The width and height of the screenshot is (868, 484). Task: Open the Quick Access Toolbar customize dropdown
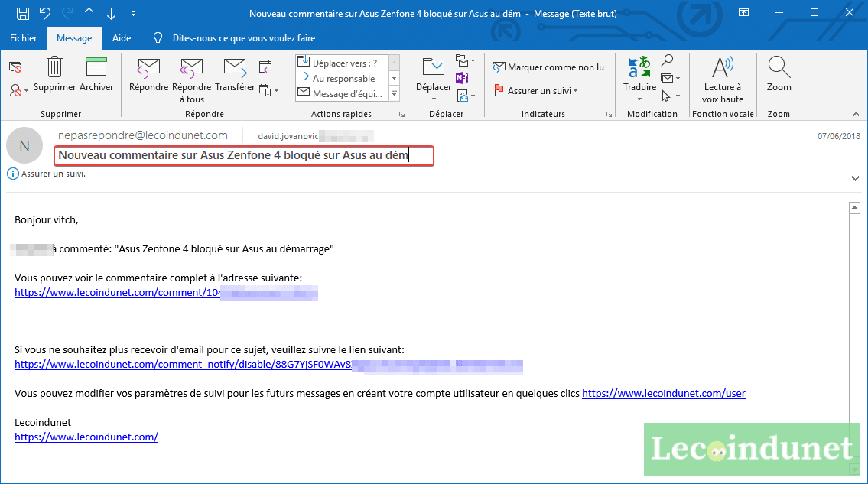coord(133,13)
